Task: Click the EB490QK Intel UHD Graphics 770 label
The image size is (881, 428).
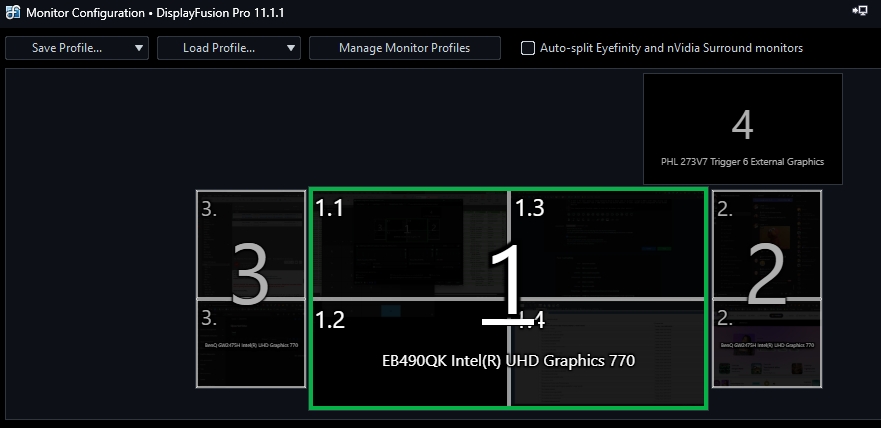Action: pyautogui.click(x=509, y=360)
